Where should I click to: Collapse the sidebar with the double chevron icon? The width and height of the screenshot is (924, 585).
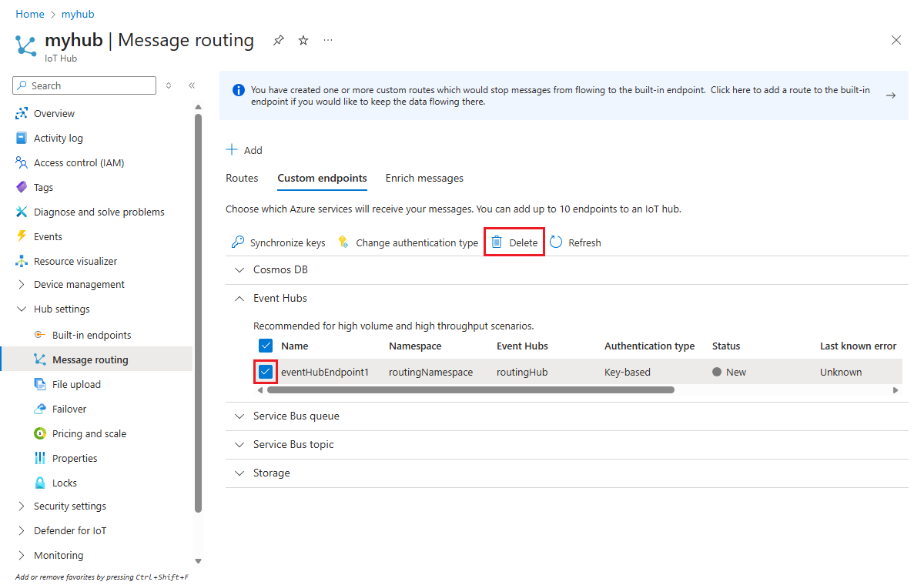click(192, 85)
